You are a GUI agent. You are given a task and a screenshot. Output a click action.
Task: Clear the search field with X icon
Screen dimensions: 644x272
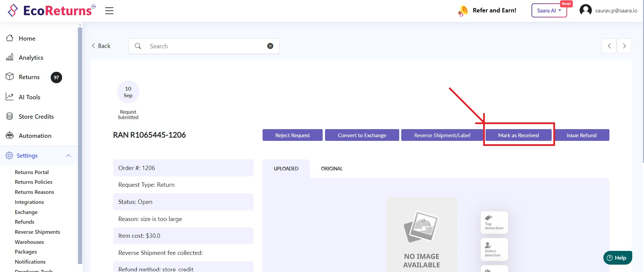[x=270, y=46]
